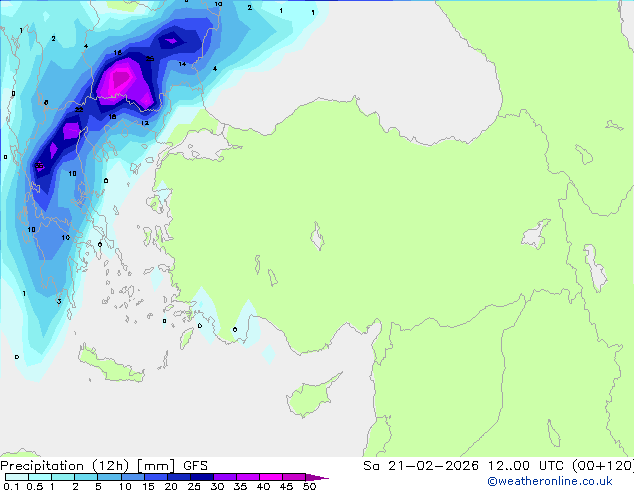Click the '[mm]' unit label
634x490 pixels.
(x=156, y=466)
